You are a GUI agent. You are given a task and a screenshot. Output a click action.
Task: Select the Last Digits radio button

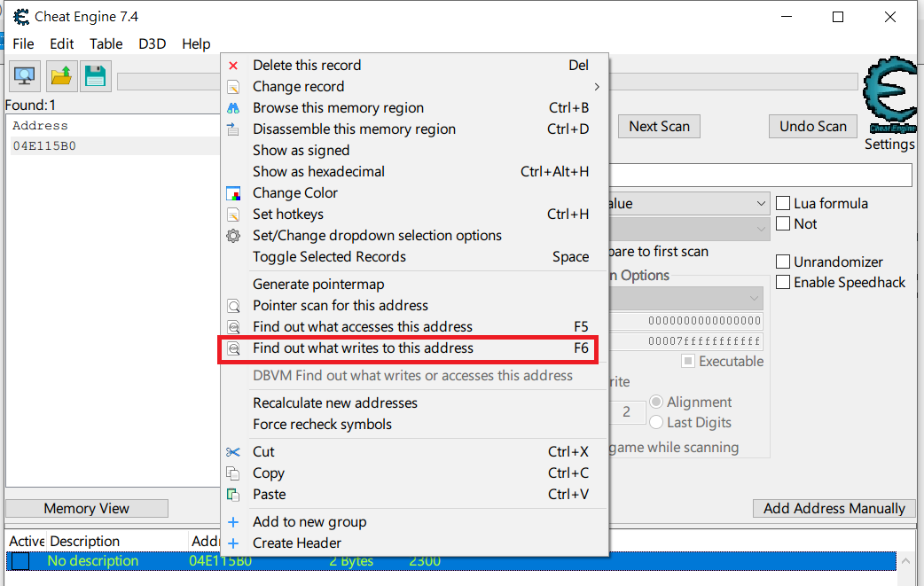pos(656,422)
